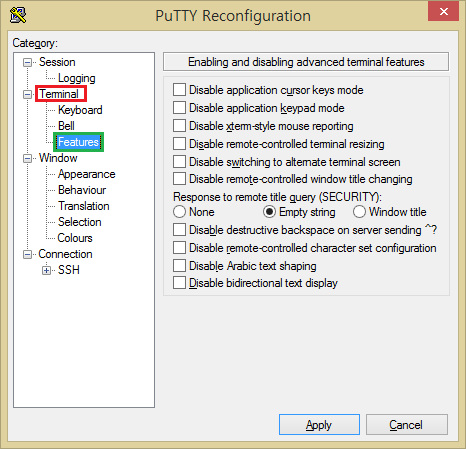Close the PuTTY Reconfiguration dialog
Viewport: 466px width, 449px height.
[443, 12]
